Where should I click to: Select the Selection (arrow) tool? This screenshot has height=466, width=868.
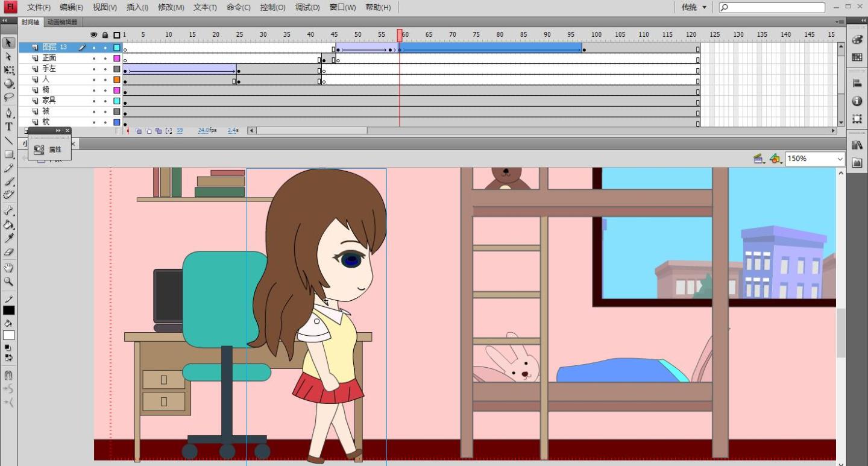click(8, 43)
